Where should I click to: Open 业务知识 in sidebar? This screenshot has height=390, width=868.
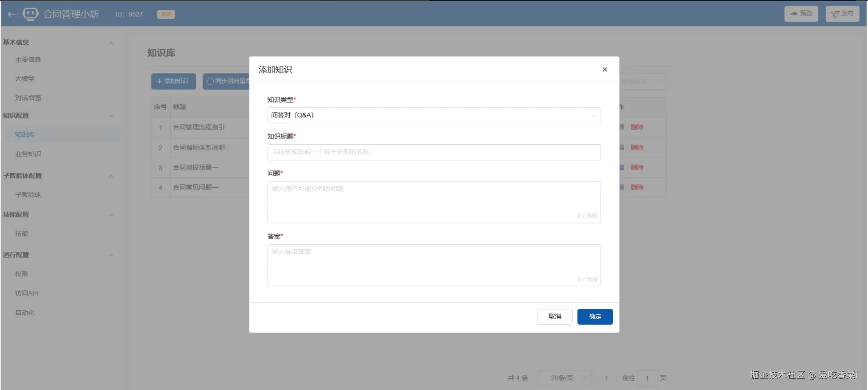[28, 154]
